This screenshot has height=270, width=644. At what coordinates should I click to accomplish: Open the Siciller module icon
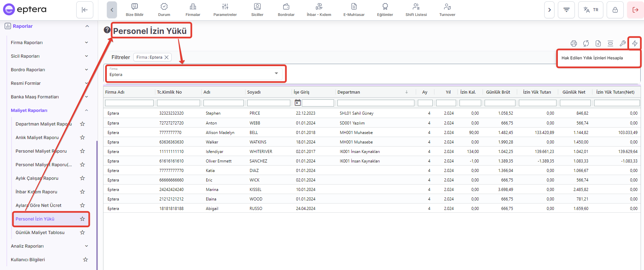(x=257, y=9)
